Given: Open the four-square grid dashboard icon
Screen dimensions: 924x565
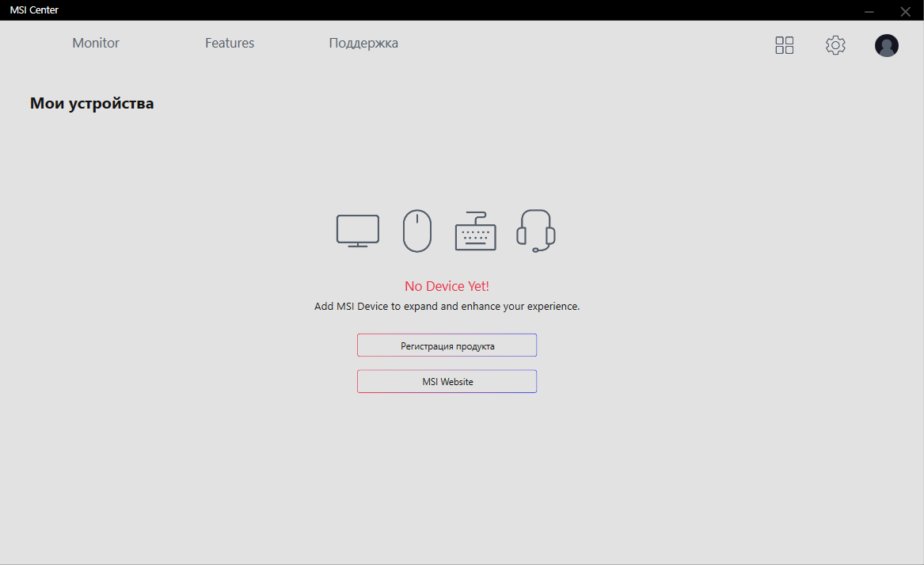Looking at the screenshot, I should [785, 45].
